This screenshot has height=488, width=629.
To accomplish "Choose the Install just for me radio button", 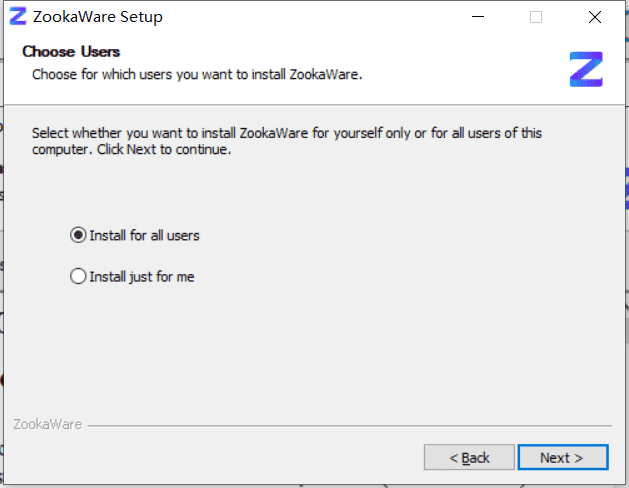I will [x=78, y=276].
